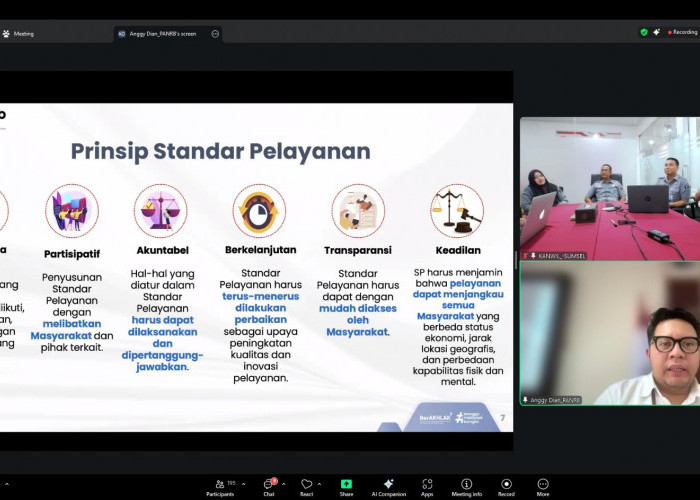Open the Chat panel
Screen dimensions: 700x500
[x=269, y=488]
